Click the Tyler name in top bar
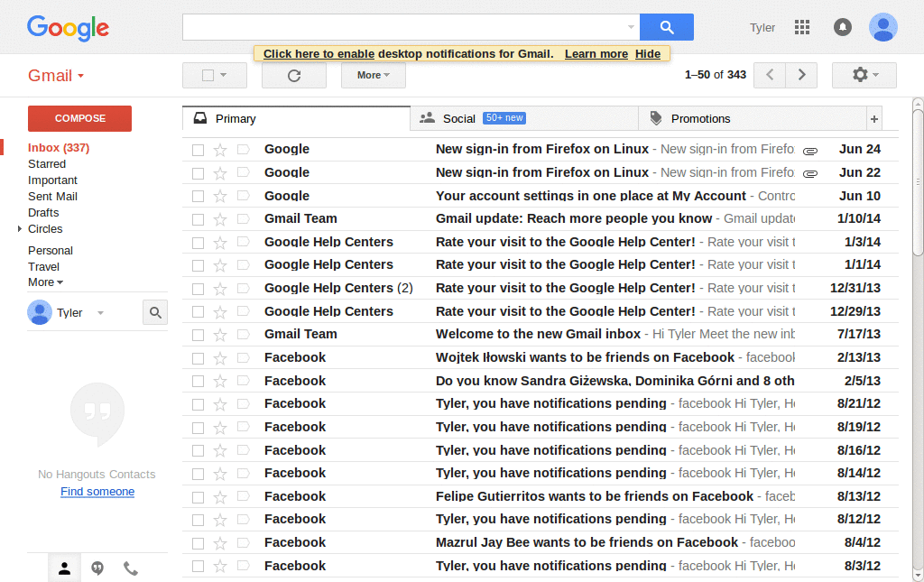Viewport: 924px width, 582px height. [x=762, y=28]
